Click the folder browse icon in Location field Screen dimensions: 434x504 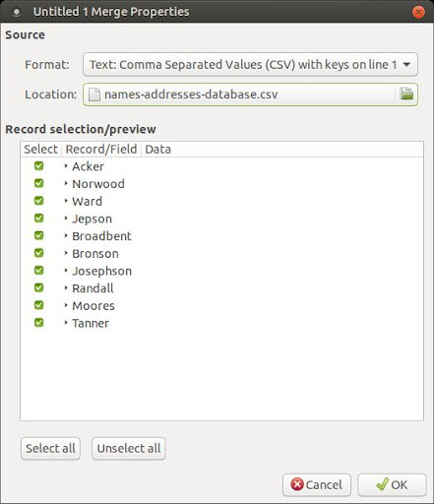(x=406, y=94)
